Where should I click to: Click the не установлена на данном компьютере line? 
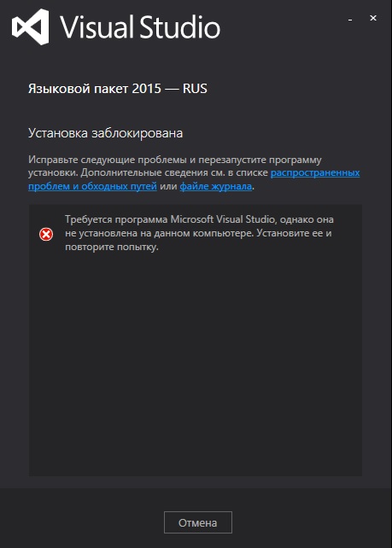tap(159, 233)
